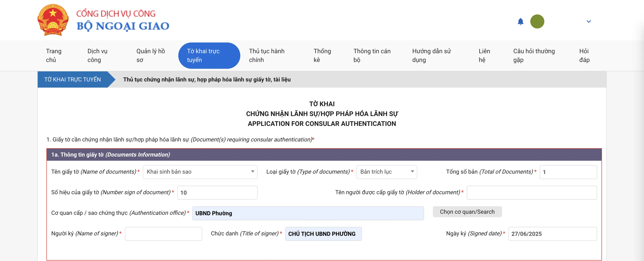
Task: Click the Name of signer field
Action: (163, 234)
